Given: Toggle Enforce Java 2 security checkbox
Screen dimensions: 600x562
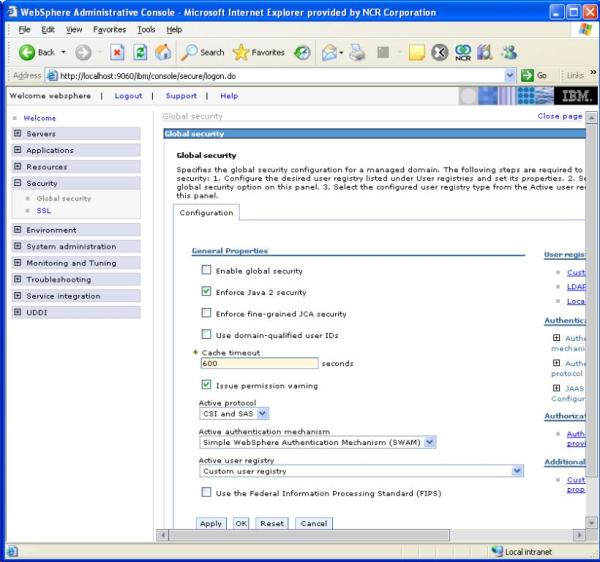Looking at the screenshot, I should [206, 292].
